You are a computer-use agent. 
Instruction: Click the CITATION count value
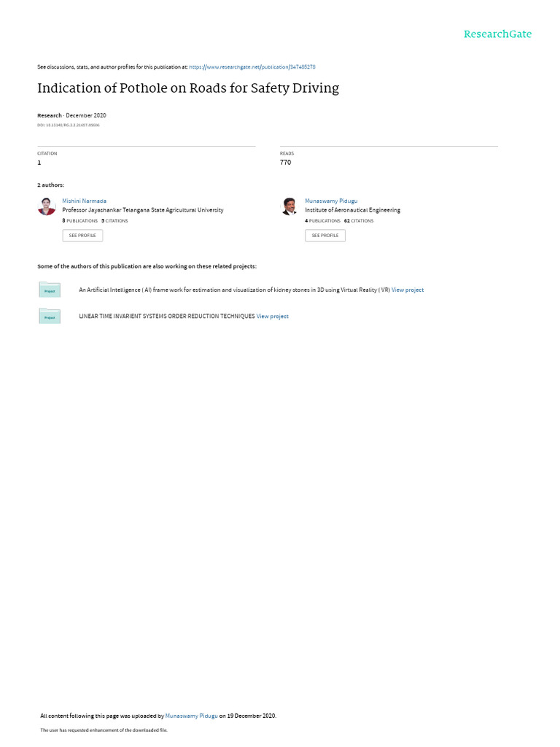pyautogui.click(x=39, y=163)
